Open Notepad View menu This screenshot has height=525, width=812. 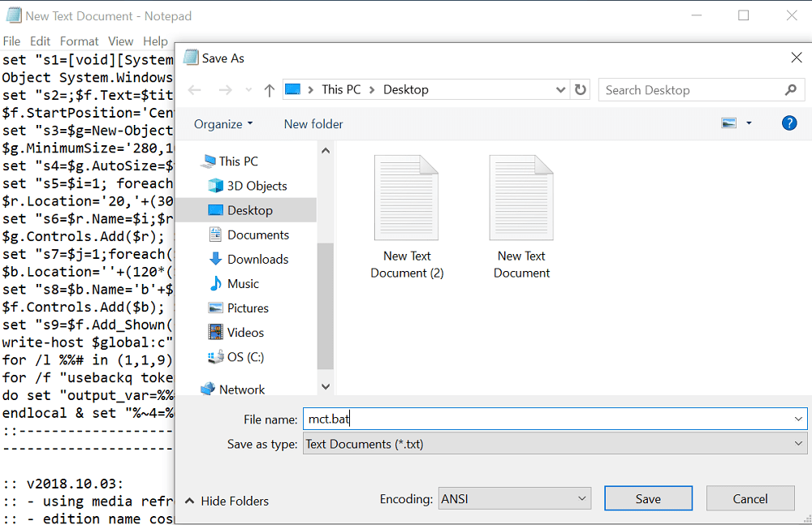pos(121,41)
